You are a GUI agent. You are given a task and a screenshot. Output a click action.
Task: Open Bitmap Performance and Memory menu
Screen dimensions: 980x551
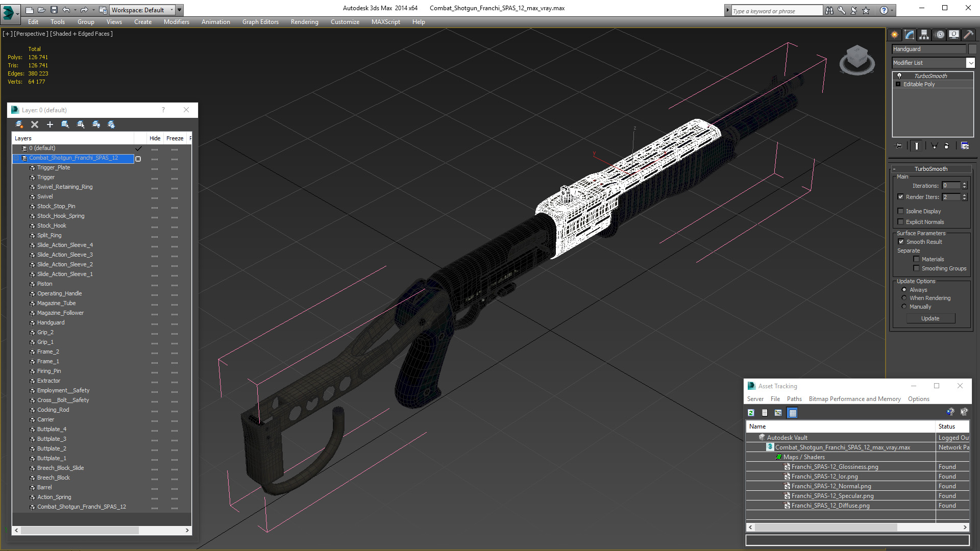[854, 399]
